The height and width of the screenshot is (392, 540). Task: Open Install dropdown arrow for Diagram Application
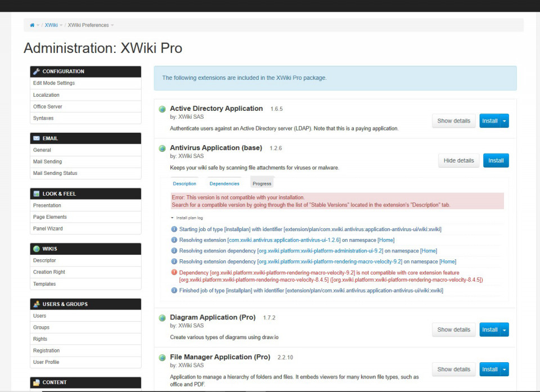click(505, 330)
